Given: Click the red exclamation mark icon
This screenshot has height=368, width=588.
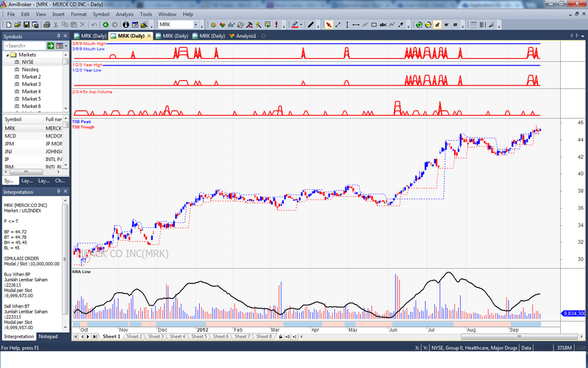Looking at the screenshot, I should pyautogui.click(x=276, y=25).
